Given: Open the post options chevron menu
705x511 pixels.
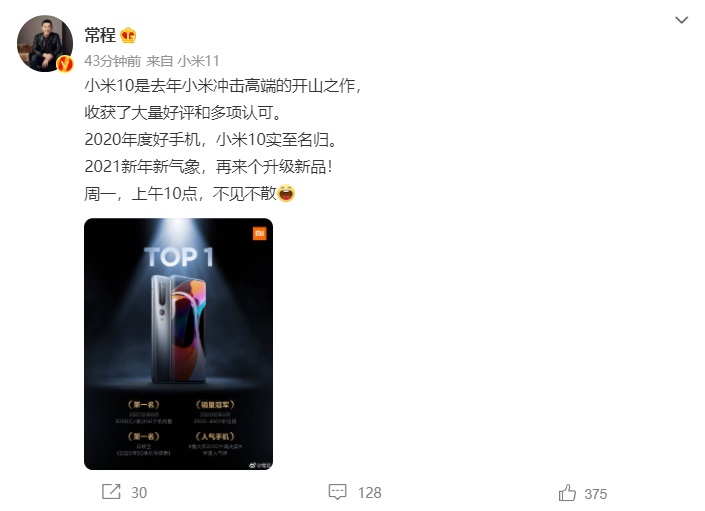Looking at the screenshot, I should tap(681, 20).
